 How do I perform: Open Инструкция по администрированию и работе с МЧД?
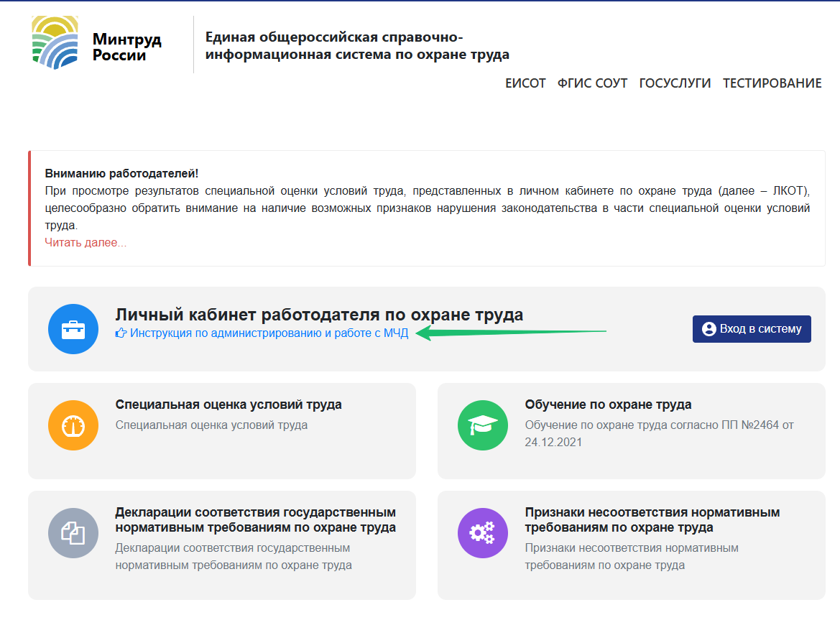pyautogui.click(x=269, y=333)
